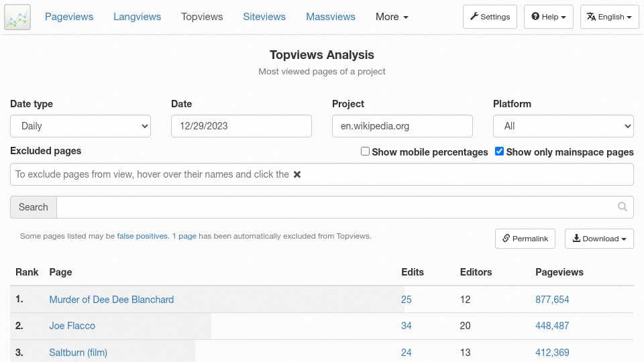Open the Siteviews tool
This screenshot has width=644, height=362.
(x=264, y=17)
